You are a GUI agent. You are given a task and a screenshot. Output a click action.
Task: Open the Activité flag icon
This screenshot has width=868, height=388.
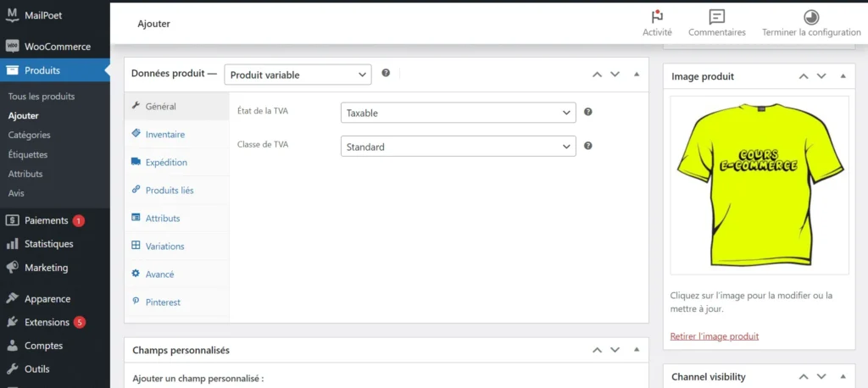657,17
